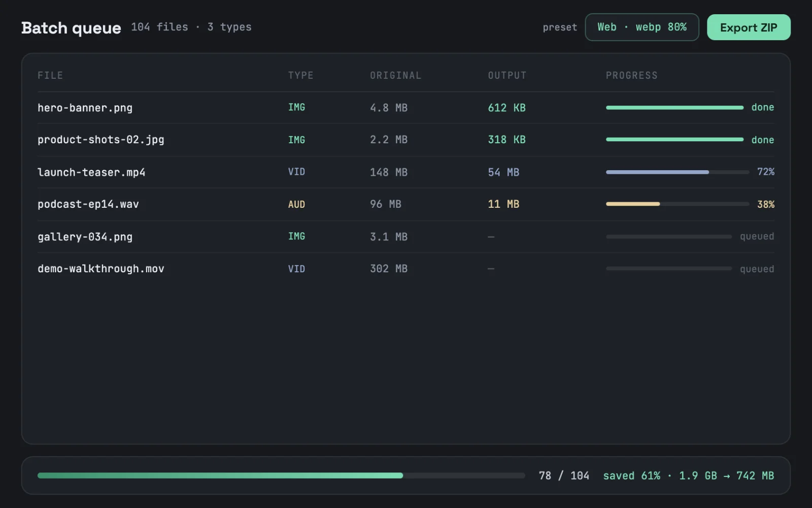Click the AUD type tag of podcast-ep14.wav
This screenshot has height=508, width=812.
[x=296, y=204]
